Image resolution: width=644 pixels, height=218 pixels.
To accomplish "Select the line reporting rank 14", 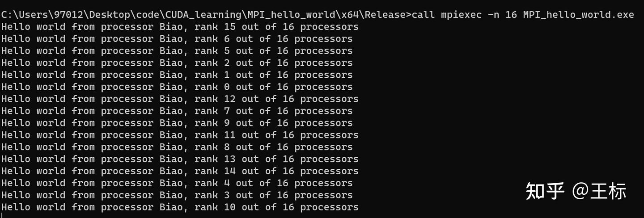I will (179, 171).
